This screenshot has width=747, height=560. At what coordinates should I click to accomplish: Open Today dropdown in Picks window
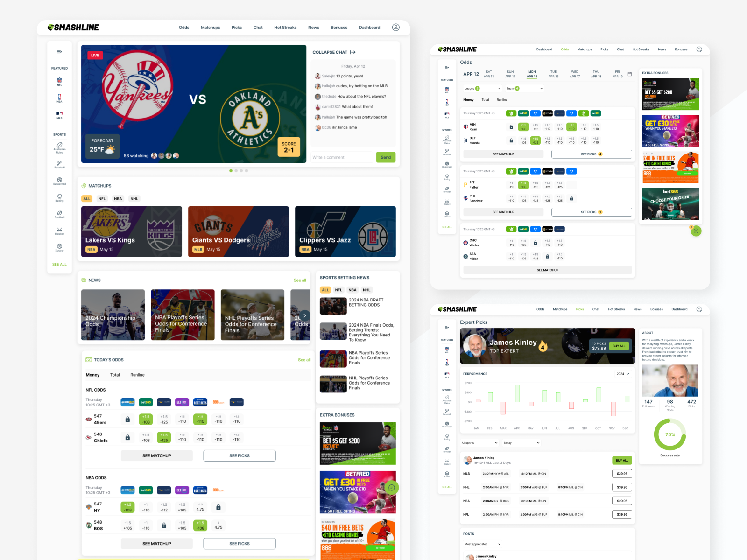521,443
